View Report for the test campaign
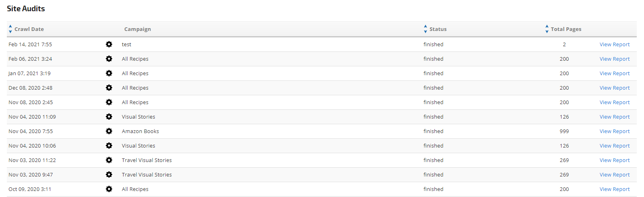This screenshot has height=197, width=644. [x=615, y=44]
